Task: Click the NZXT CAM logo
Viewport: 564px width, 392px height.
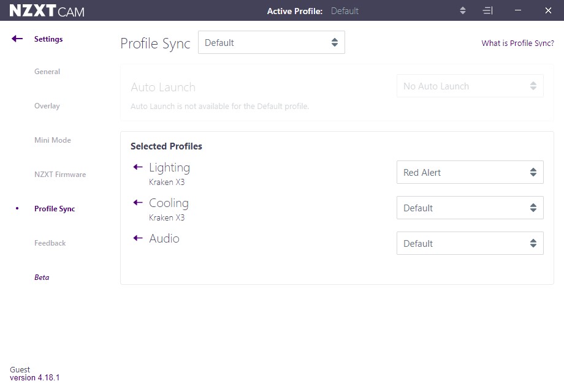Action: [47, 11]
